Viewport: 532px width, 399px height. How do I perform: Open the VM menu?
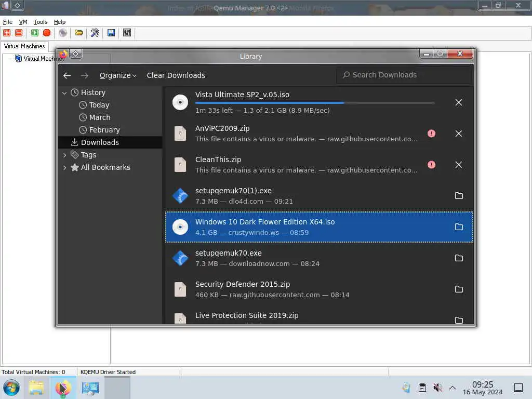point(23,22)
